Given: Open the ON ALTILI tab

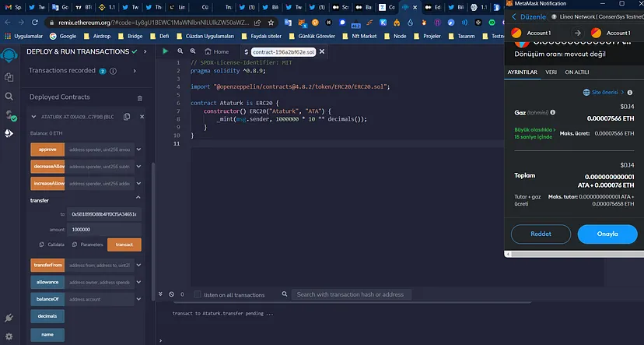Looking at the screenshot, I should 577,71.
